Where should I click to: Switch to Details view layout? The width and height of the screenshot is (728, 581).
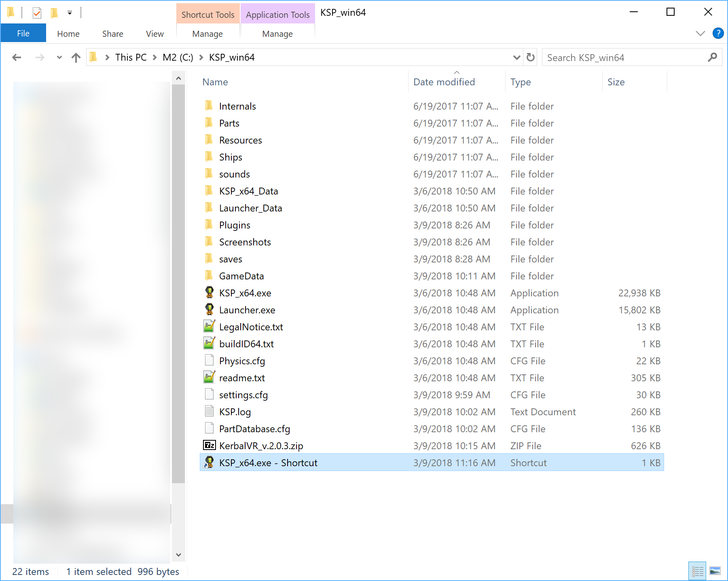tap(697, 571)
